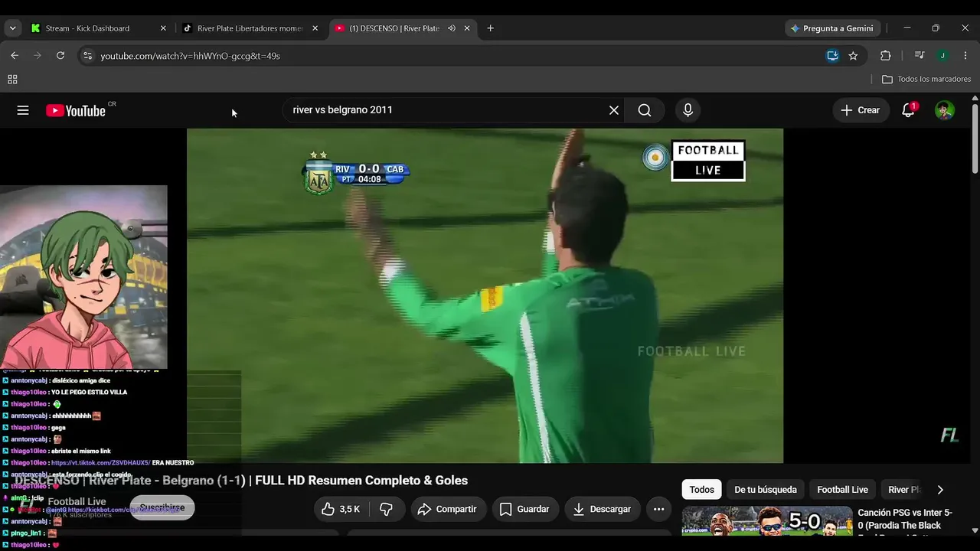The image size is (980, 551).
Task: Open the YouTube account avatar menu
Action: 945,110
